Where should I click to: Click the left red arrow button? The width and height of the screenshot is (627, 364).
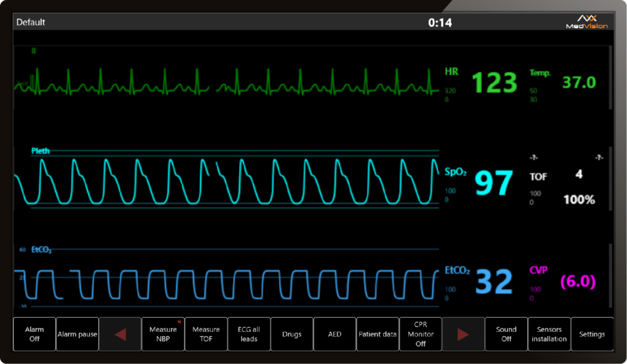coord(120,334)
